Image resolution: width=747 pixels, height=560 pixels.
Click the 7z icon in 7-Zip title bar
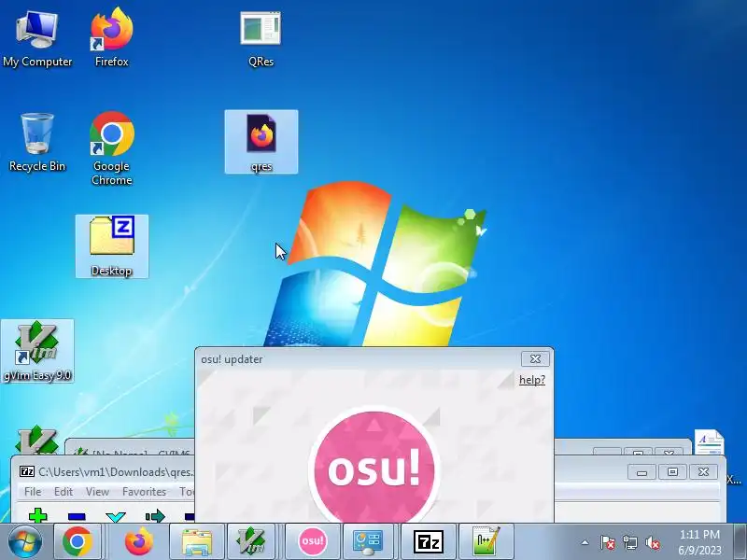[x=27, y=471]
